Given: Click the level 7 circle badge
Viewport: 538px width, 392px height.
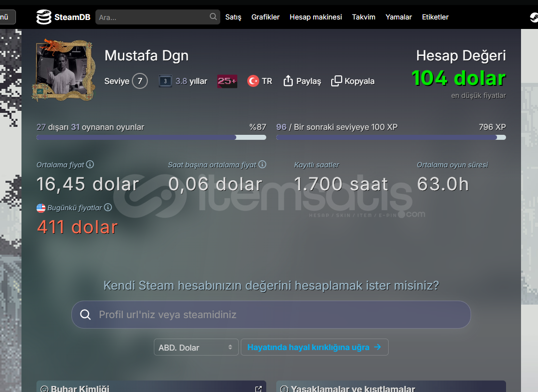Looking at the screenshot, I should (x=140, y=81).
